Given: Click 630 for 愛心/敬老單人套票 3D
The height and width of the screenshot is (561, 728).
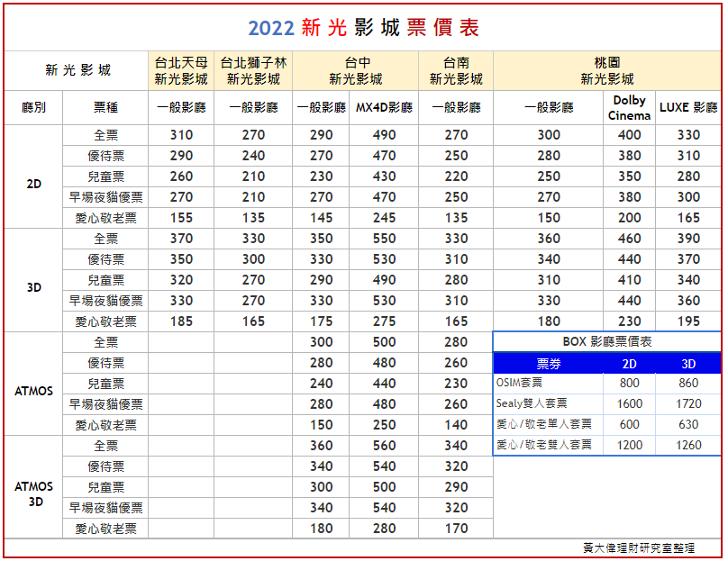Looking at the screenshot, I should point(688,424).
